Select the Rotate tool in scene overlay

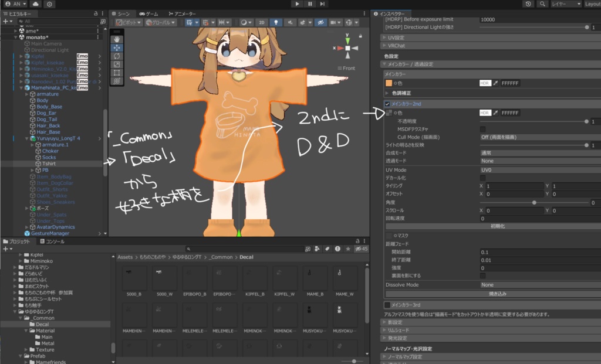point(117,56)
